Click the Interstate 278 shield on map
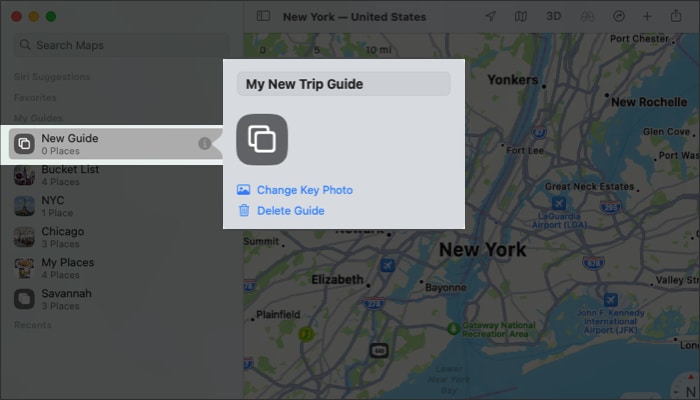Viewport: 700px width, 400px height. coord(373,304)
